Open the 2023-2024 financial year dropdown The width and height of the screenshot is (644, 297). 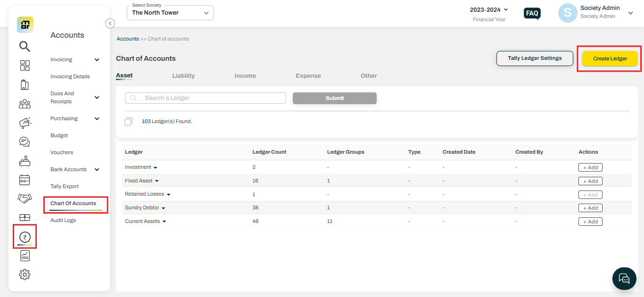point(489,9)
